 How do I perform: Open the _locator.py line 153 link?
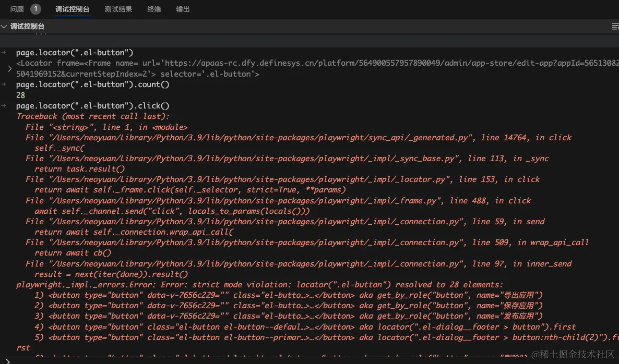click(x=239, y=179)
